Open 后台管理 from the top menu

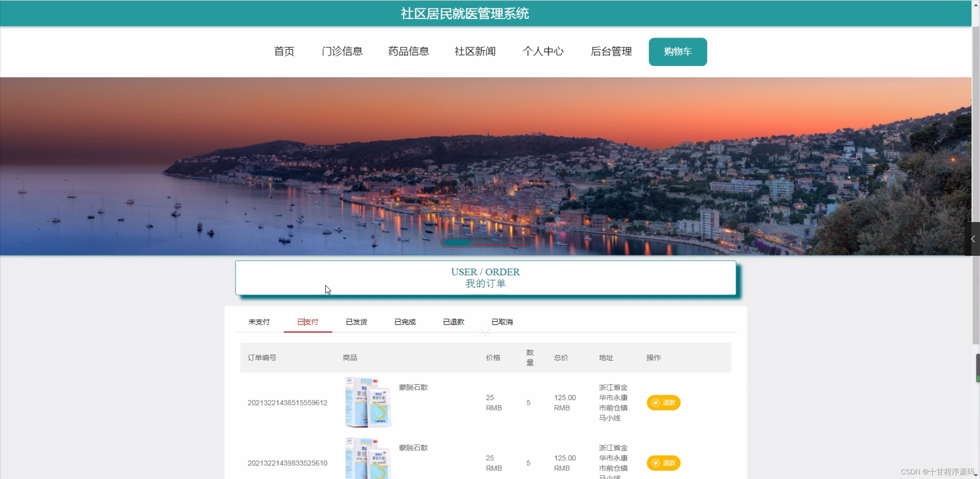(611, 51)
